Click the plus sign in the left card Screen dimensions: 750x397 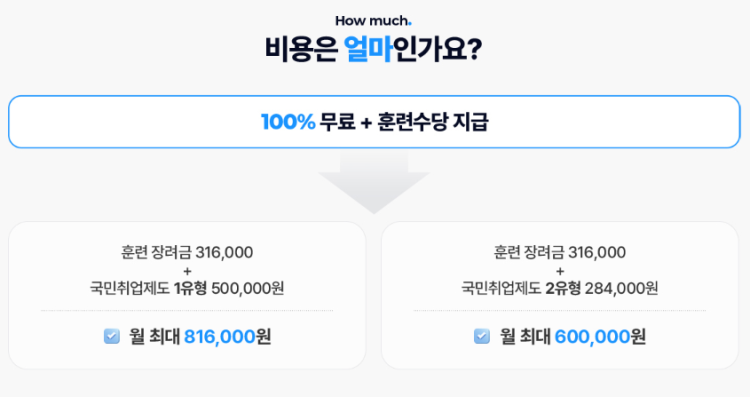[187, 271]
